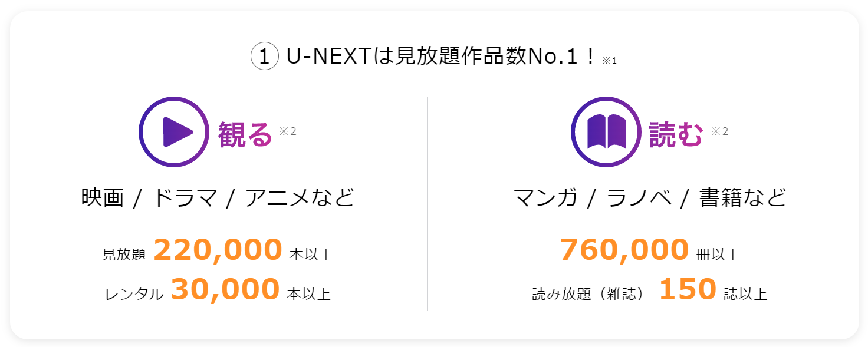Viewport: 868px width, 347px height.
Task: Click the 見放題 label before 220,000
Action: (124, 255)
